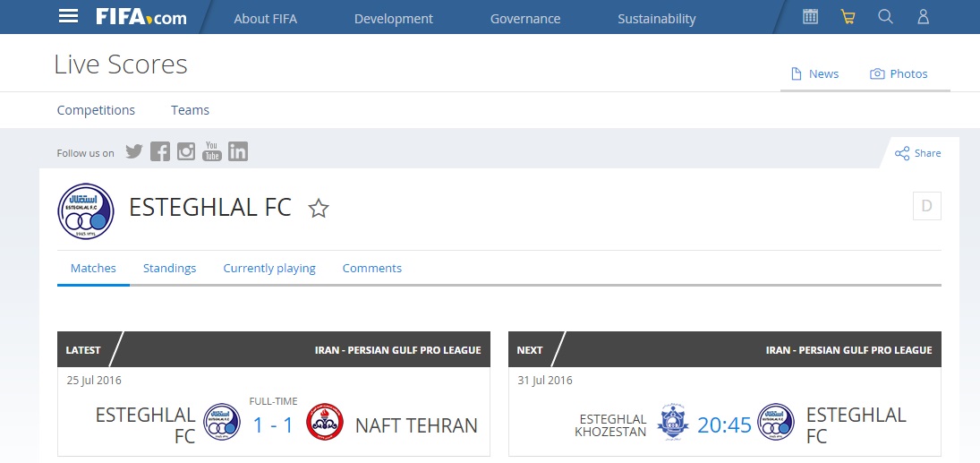Open the Photos link
The height and width of the screenshot is (463, 980).
(899, 73)
